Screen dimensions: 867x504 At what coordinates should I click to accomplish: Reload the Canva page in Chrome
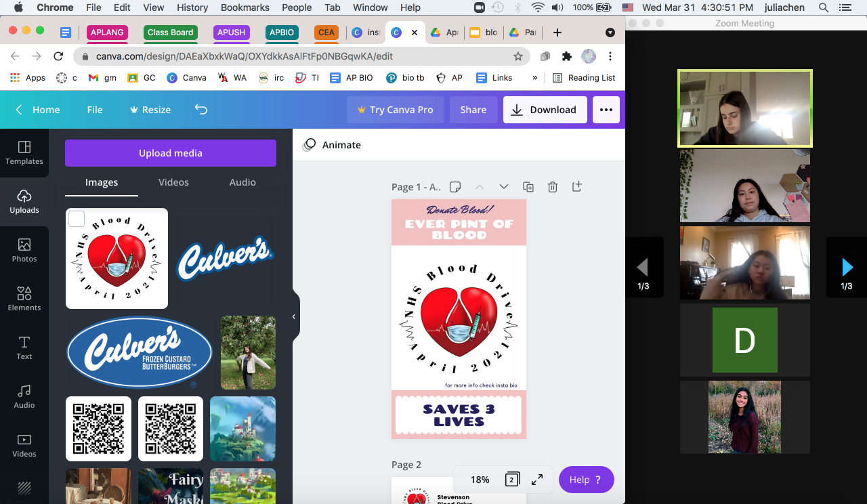(58, 56)
